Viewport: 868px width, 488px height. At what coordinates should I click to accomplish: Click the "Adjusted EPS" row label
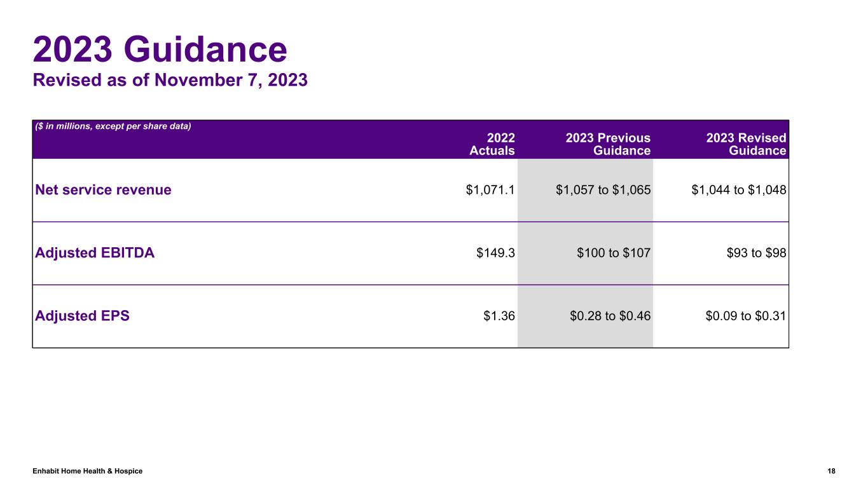[x=81, y=316]
